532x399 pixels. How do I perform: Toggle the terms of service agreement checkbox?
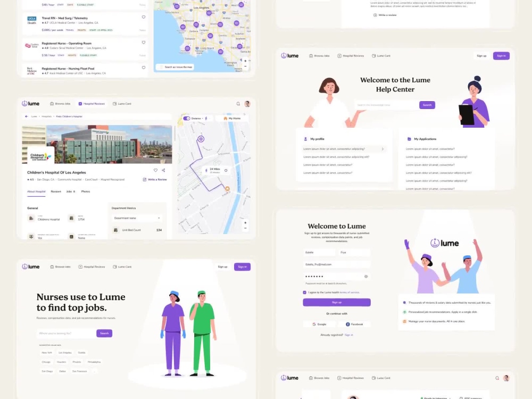click(x=305, y=293)
